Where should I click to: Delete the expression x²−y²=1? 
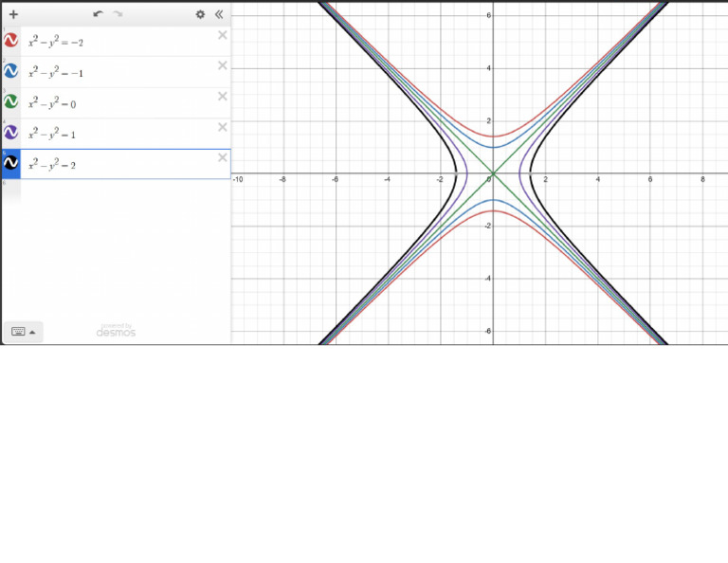pyautogui.click(x=223, y=127)
